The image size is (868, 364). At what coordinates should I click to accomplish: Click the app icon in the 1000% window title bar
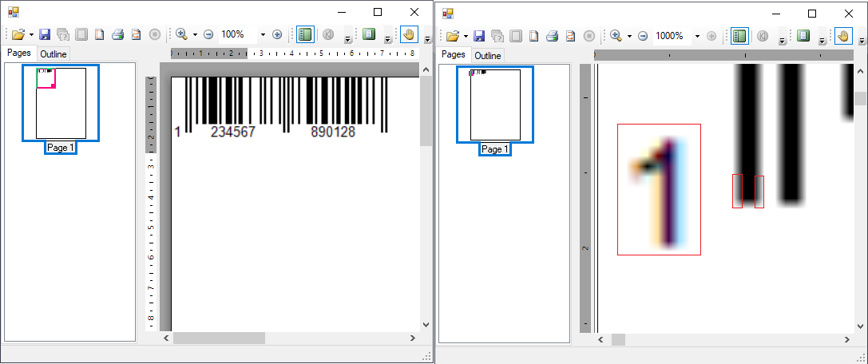pos(448,14)
